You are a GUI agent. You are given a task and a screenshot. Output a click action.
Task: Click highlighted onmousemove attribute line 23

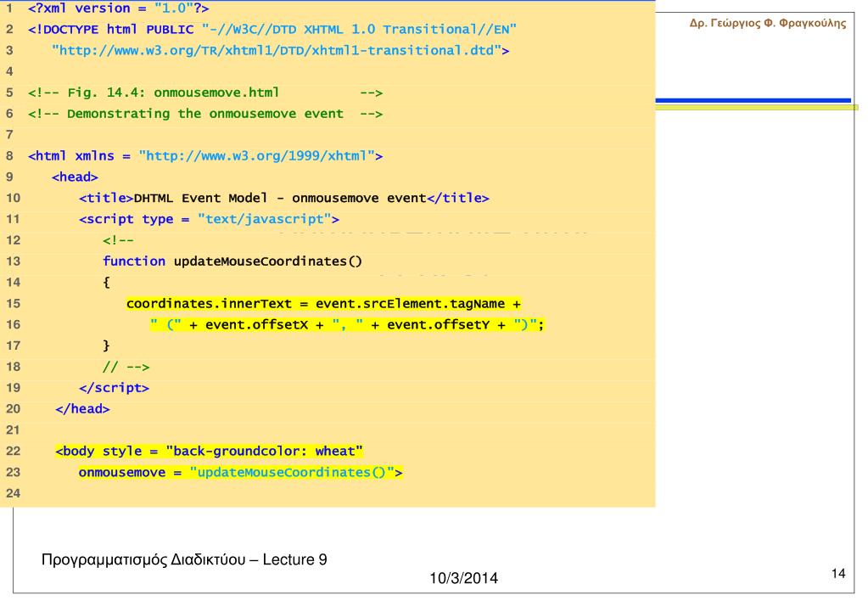[x=241, y=472]
